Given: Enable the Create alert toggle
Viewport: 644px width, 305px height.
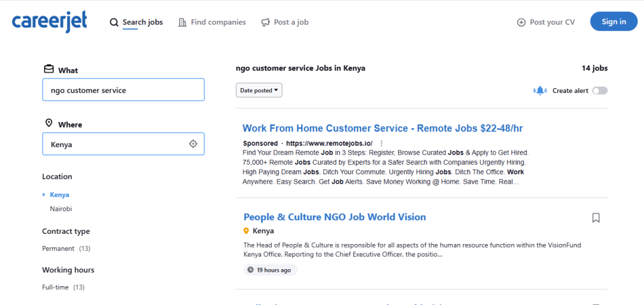Looking at the screenshot, I should (599, 91).
